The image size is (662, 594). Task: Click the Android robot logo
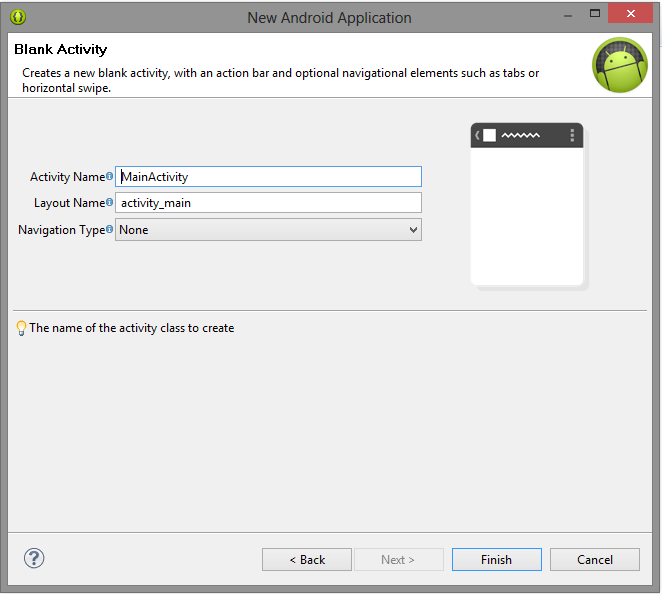(x=619, y=65)
